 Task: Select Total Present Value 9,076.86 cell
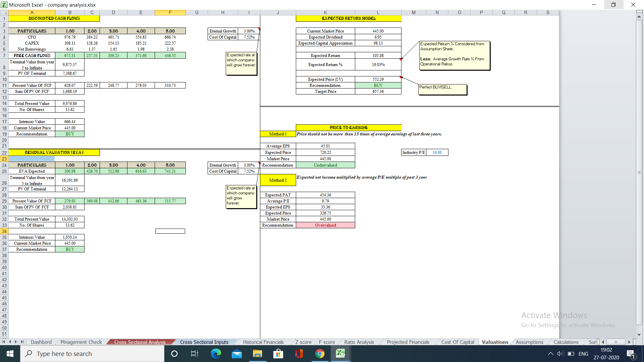point(70,104)
